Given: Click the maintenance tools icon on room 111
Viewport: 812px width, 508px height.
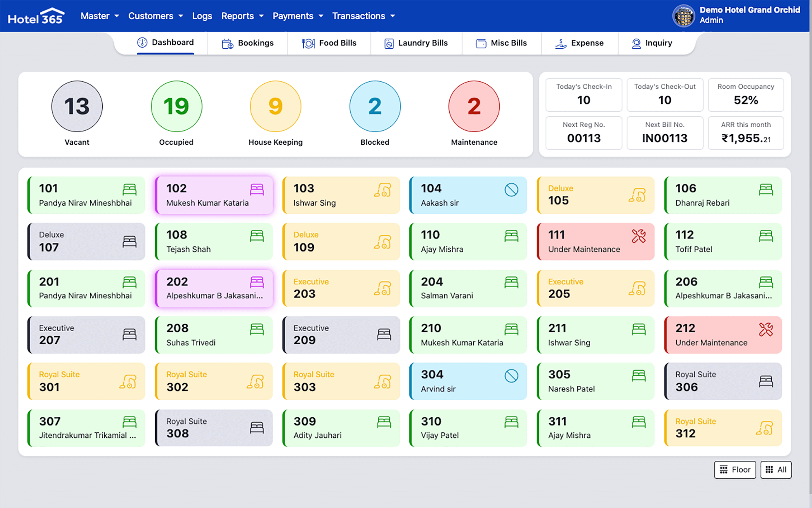Looking at the screenshot, I should 638,236.
